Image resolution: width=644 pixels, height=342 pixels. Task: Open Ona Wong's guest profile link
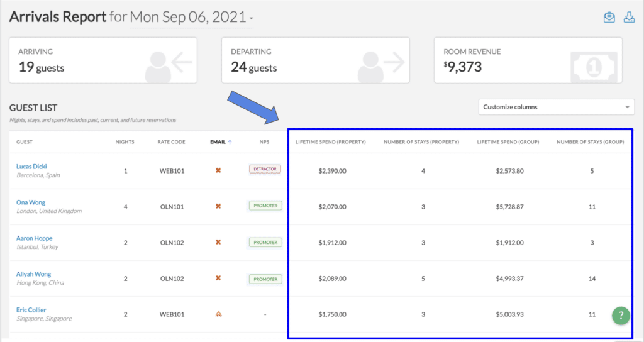pyautogui.click(x=30, y=202)
